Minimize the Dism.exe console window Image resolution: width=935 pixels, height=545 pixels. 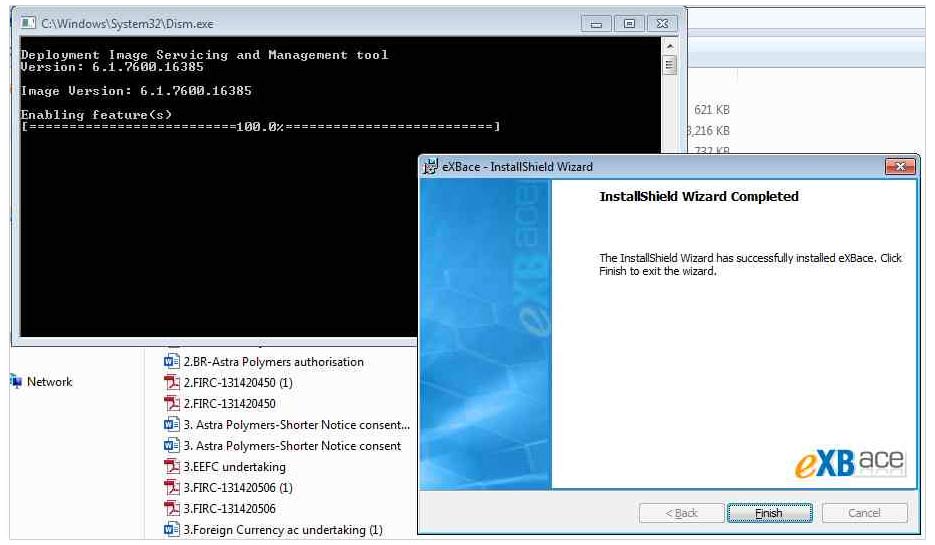pos(596,24)
